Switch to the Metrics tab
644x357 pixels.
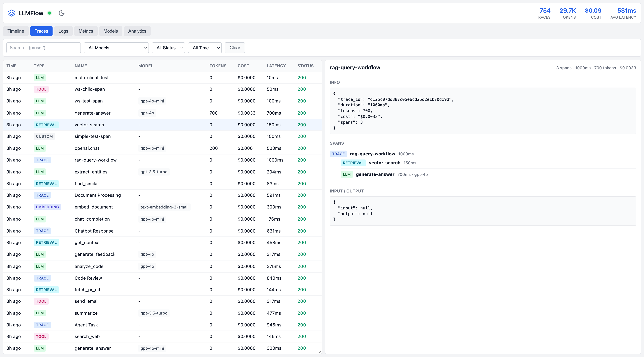click(x=86, y=31)
